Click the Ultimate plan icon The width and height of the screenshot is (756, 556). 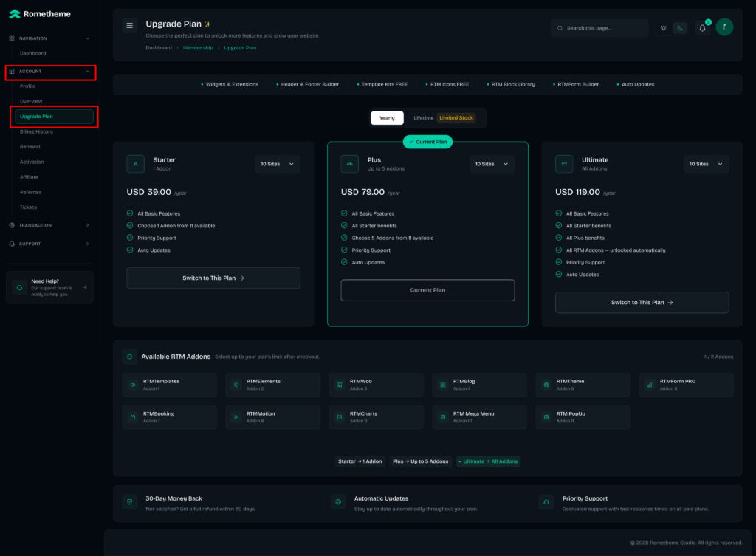pyautogui.click(x=564, y=164)
